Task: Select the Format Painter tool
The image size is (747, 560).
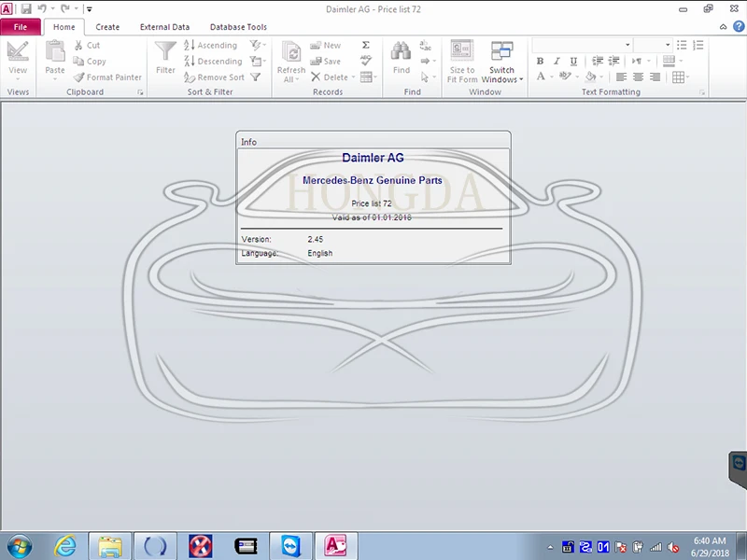Action: (x=107, y=77)
